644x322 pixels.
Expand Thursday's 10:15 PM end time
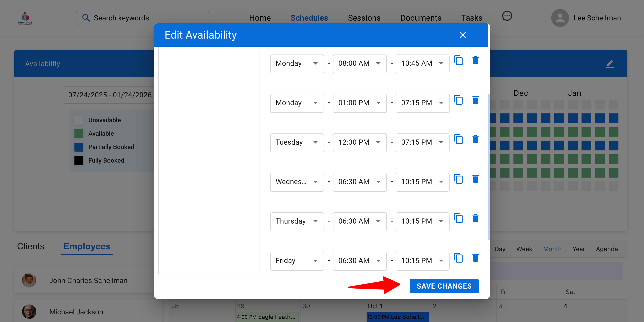click(422, 222)
